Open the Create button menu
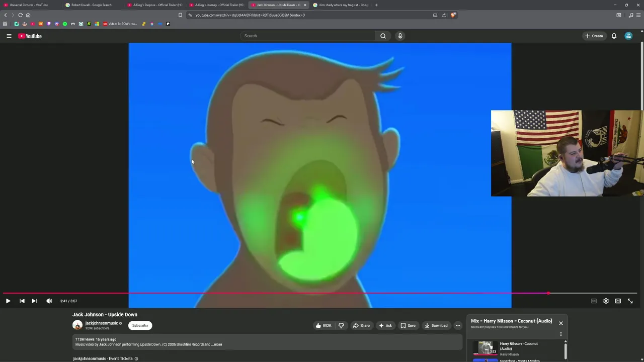This screenshot has width=644, height=362. pyautogui.click(x=594, y=36)
